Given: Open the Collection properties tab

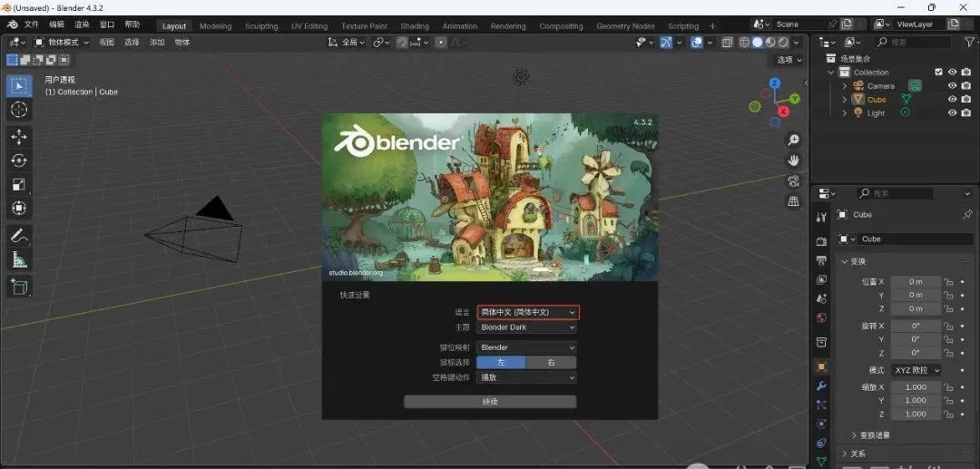Looking at the screenshot, I should [821, 342].
